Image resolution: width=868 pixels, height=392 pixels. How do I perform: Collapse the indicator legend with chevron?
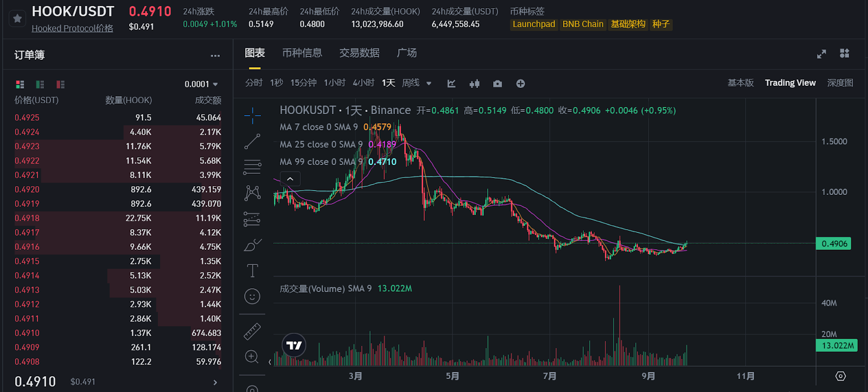290,179
